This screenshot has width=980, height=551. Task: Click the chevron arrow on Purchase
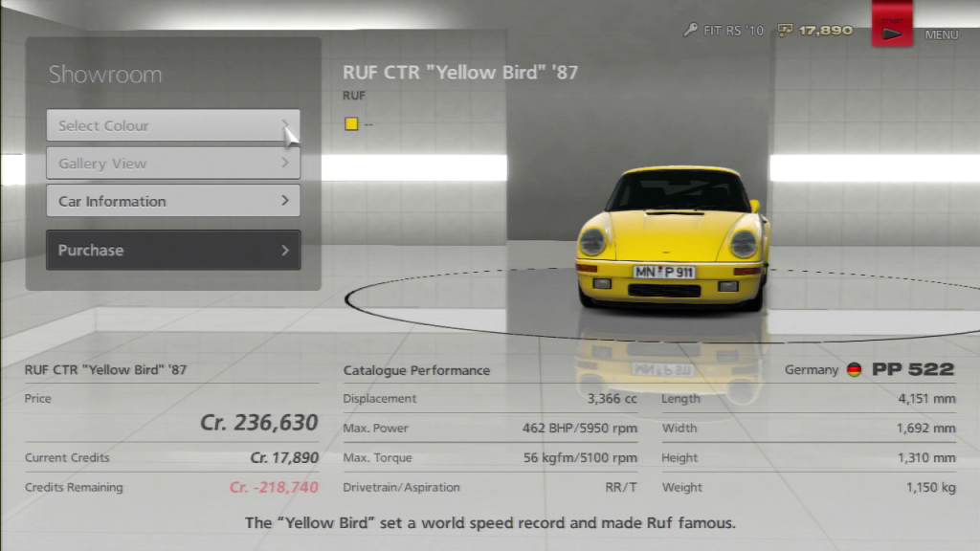(285, 250)
